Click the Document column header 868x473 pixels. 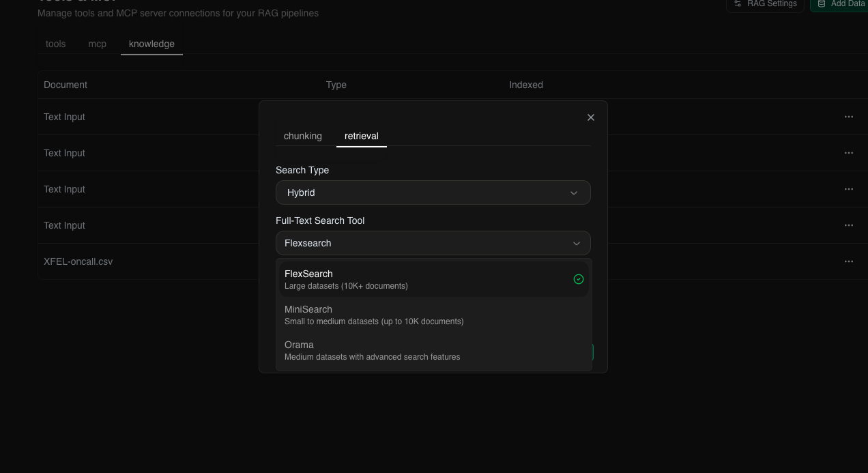(65, 85)
